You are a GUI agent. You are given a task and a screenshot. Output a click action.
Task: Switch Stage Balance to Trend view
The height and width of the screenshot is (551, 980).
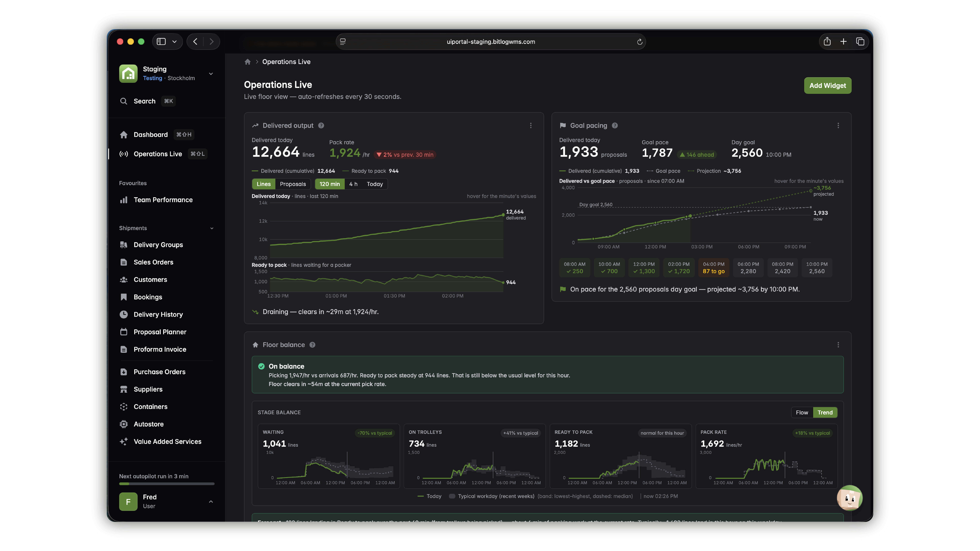(825, 413)
